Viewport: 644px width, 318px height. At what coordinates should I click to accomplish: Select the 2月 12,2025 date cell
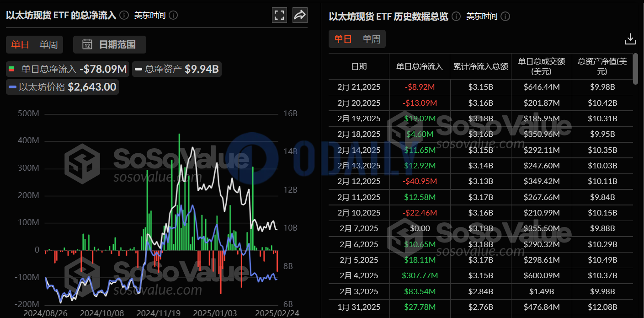359,181
